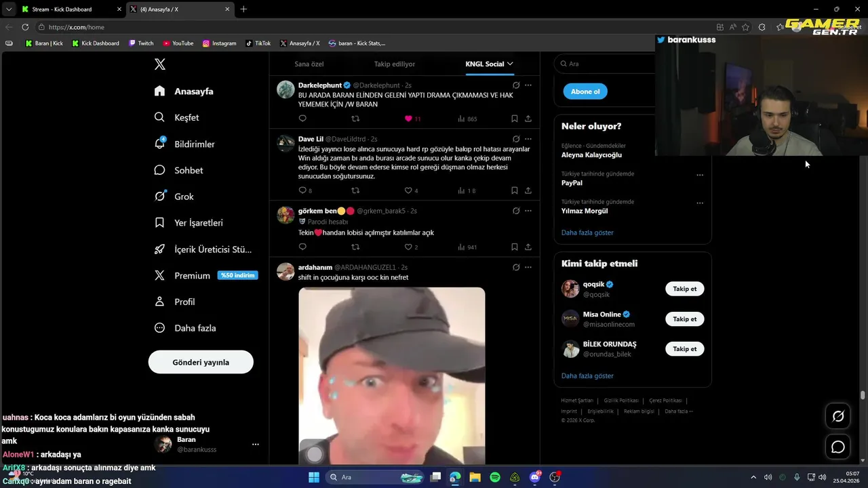Viewport: 868px width, 488px height.
Task: Add this page to favorites star
Action: (x=745, y=27)
